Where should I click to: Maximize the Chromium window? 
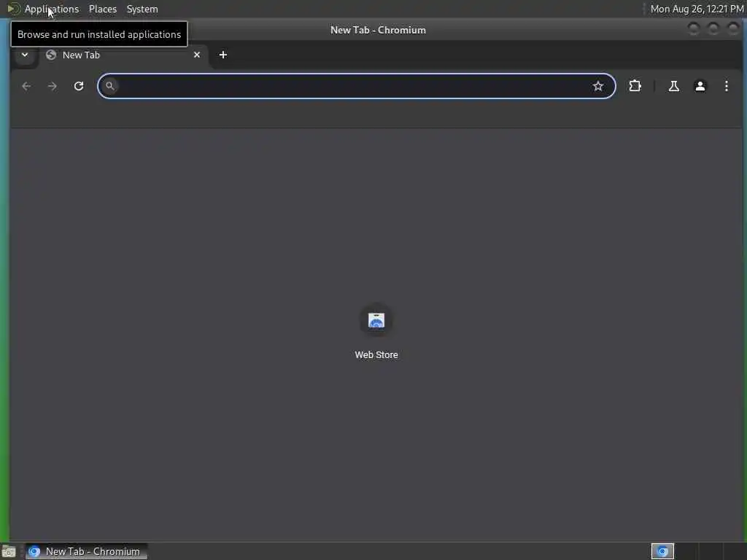(x=713, y=29)
